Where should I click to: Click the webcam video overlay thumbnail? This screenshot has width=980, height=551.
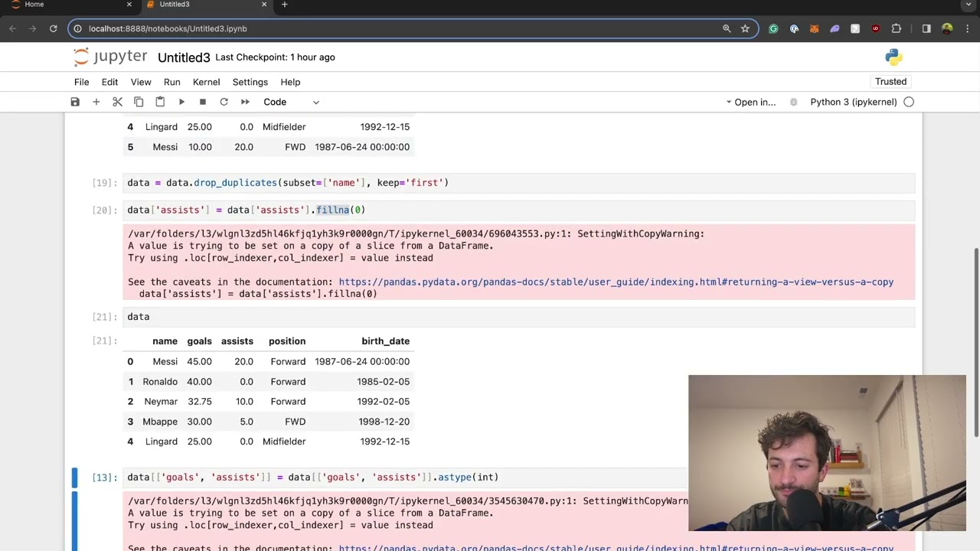click(827, 453)
